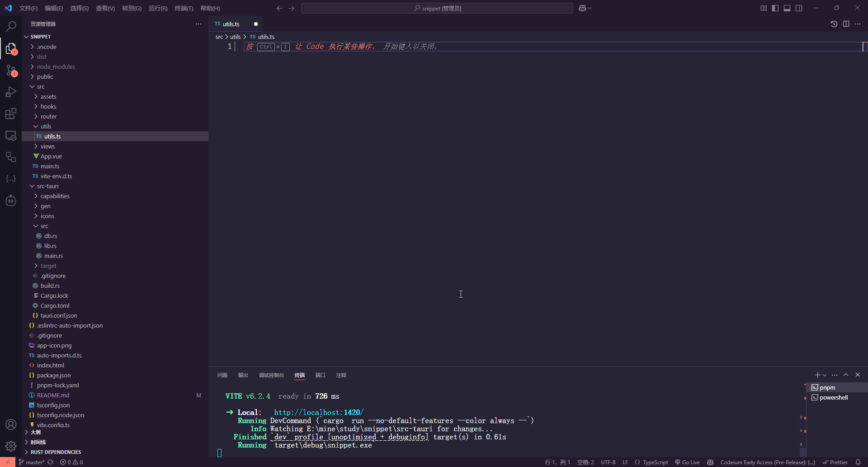The image size is (868, 467).
Task: Switch to the 输出 panel tab
Action: pos(243,375)
